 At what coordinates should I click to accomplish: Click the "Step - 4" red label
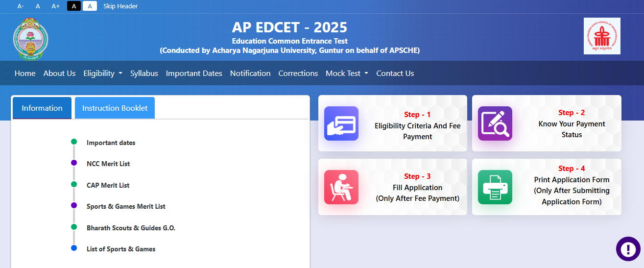[x=572, y=169]
